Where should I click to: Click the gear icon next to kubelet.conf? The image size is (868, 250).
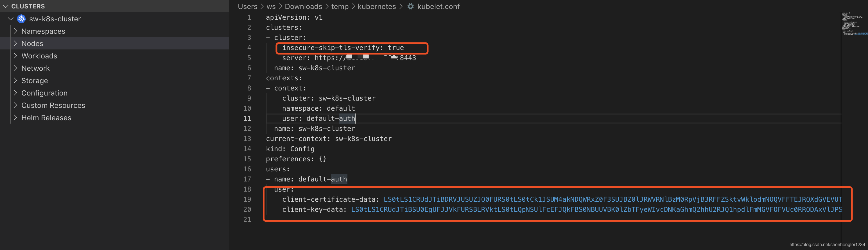(410, 6)
